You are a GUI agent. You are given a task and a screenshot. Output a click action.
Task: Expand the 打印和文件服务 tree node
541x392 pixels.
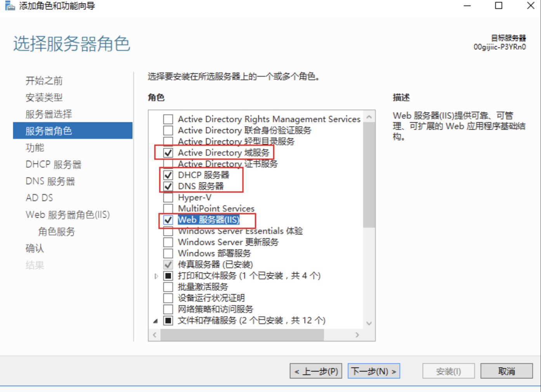156,276
